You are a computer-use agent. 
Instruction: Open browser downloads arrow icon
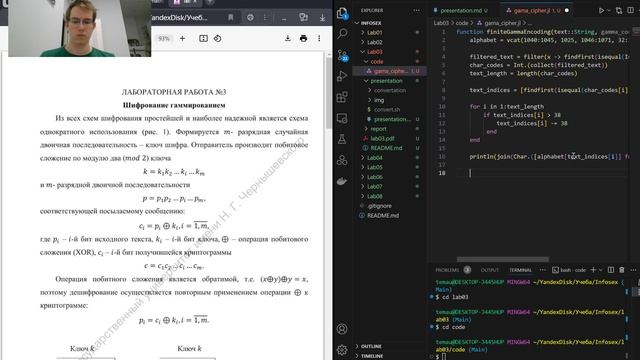coord(322,18)
